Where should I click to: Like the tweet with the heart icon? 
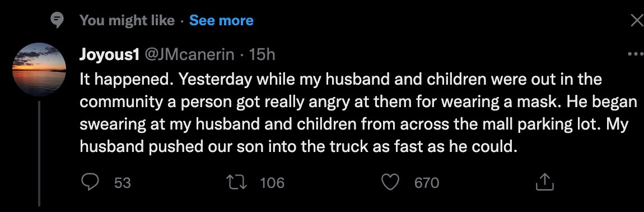tap(390, 182)
